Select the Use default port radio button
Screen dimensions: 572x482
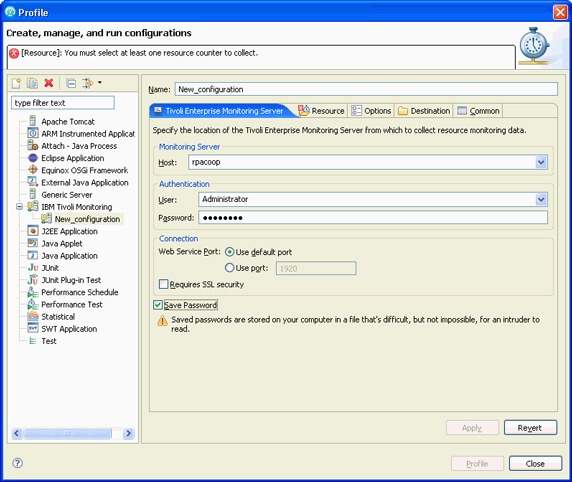(x=229, y=252)
